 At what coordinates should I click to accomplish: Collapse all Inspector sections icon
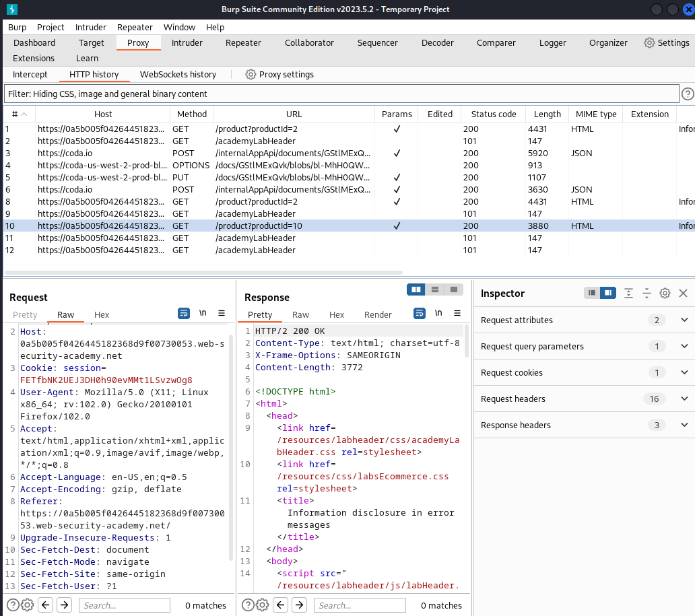pos(647,293)
